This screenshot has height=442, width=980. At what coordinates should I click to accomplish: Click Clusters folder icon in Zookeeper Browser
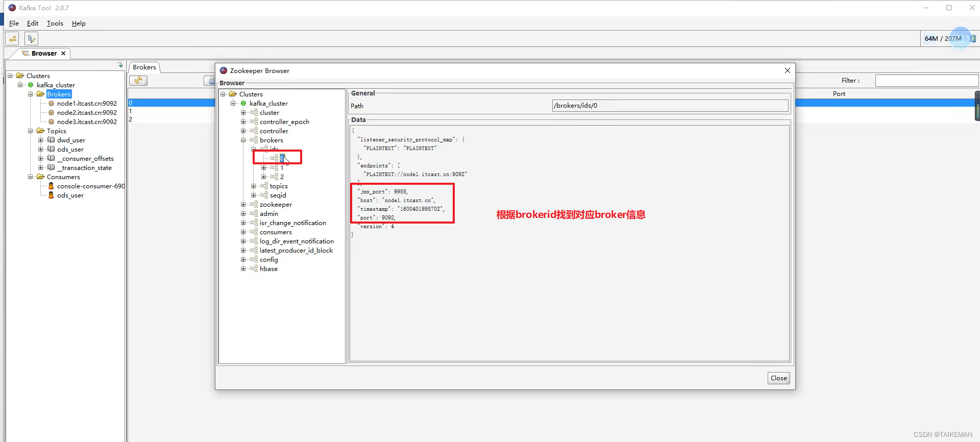pos(233,94)
